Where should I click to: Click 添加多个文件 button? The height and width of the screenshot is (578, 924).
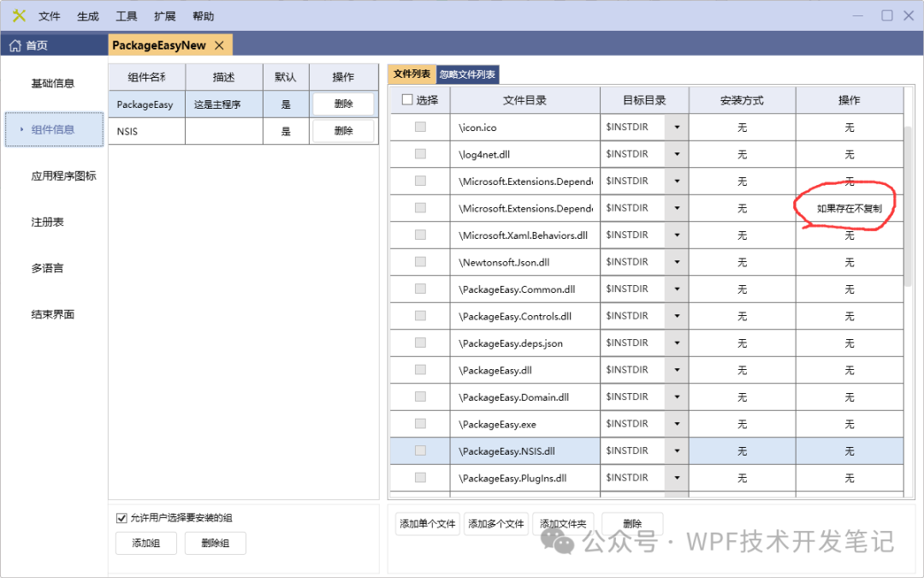(496, 524)
